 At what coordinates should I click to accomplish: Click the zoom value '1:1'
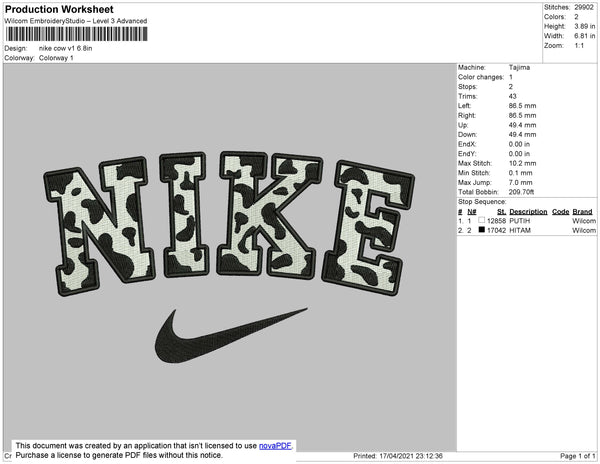click(x=579, y=46)
